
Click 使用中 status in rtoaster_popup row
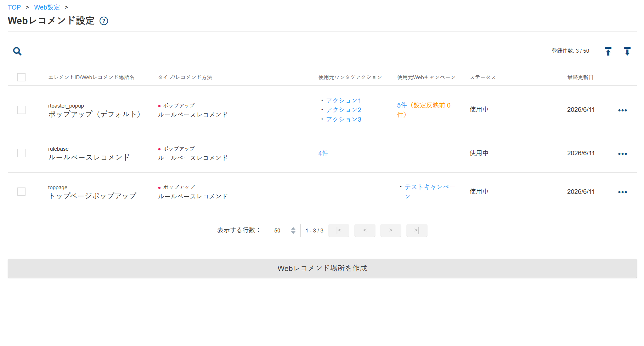click(479, 110)
